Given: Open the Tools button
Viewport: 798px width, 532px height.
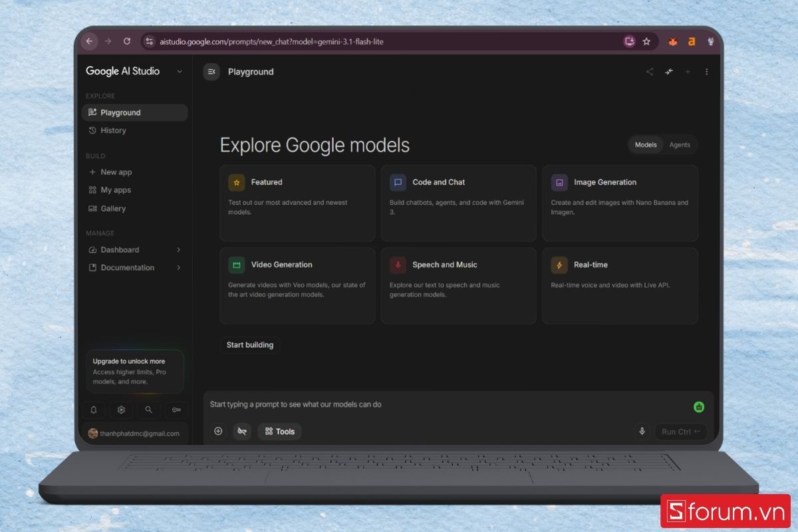Looking at the screenshot, I should pyautogui.click(x=279, y=432).
